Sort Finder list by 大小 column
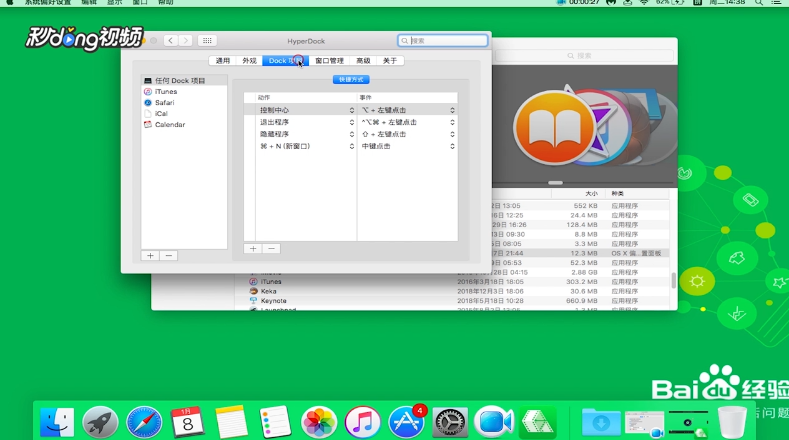 [577, 193]
